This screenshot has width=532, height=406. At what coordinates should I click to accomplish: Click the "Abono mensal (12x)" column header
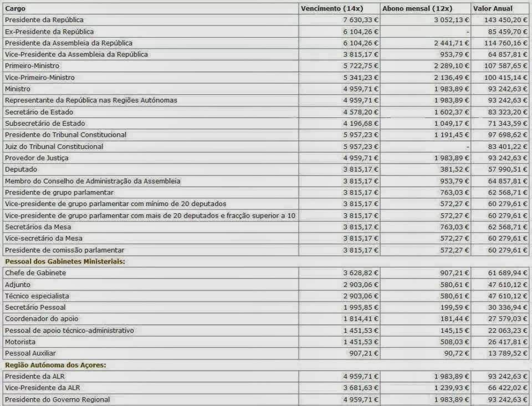tap(416, 8)
